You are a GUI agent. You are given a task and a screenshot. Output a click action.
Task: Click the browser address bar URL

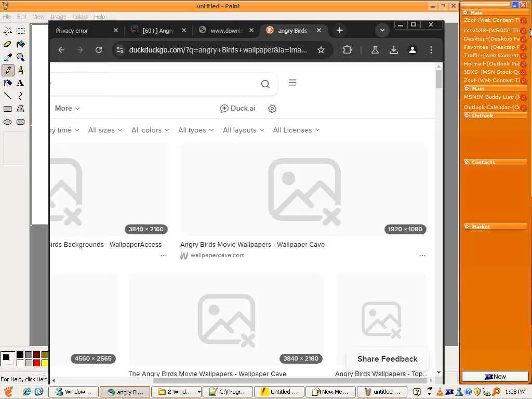[x=218, y=50]
